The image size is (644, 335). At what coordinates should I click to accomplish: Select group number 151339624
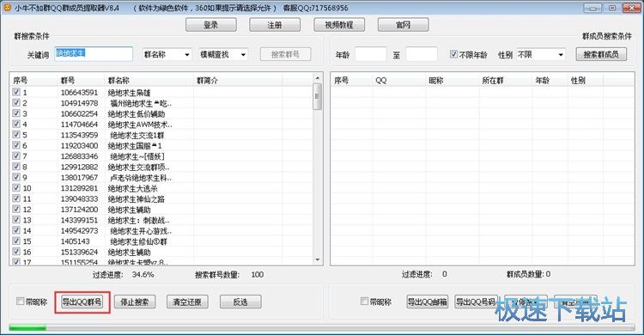tap(79, 252)
